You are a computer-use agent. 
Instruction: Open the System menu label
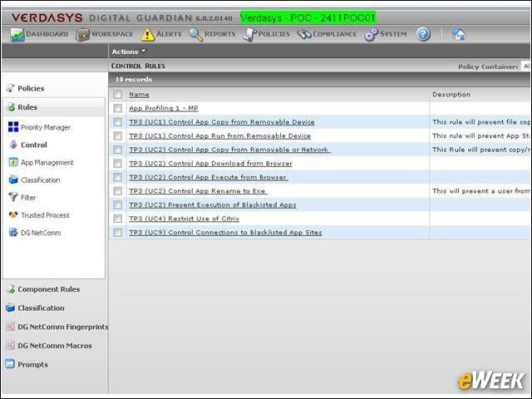coord(393,34)
